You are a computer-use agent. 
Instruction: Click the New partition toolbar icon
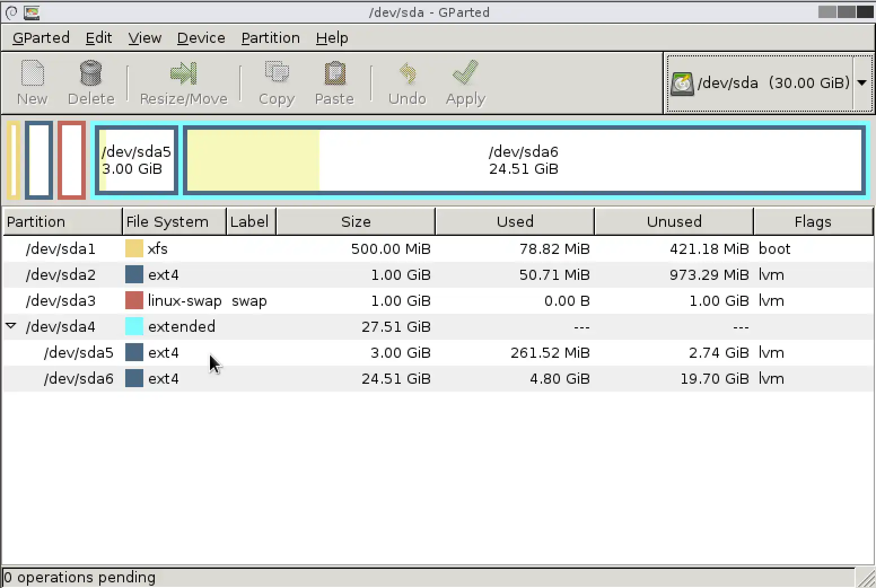point(32,73)
